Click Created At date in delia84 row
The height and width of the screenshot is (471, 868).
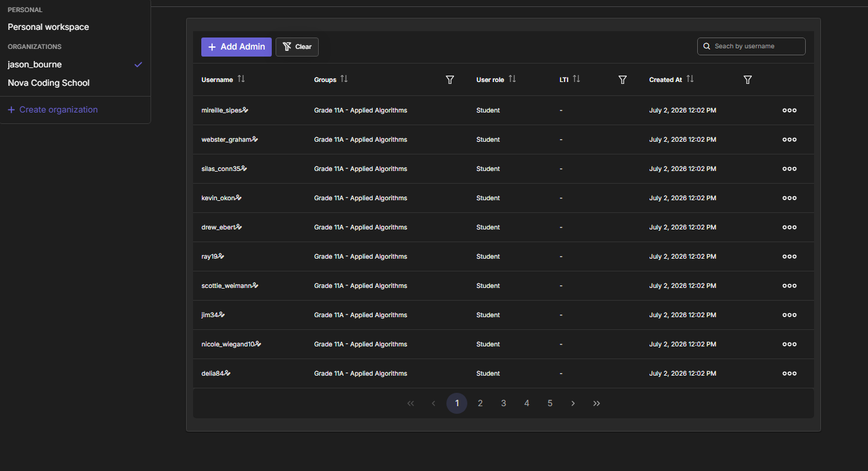[683, 374]
